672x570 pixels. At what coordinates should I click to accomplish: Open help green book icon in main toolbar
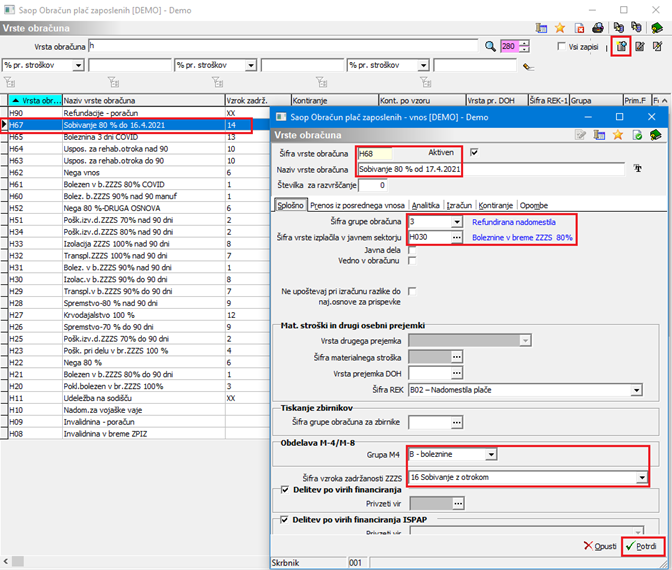point(657,28)
